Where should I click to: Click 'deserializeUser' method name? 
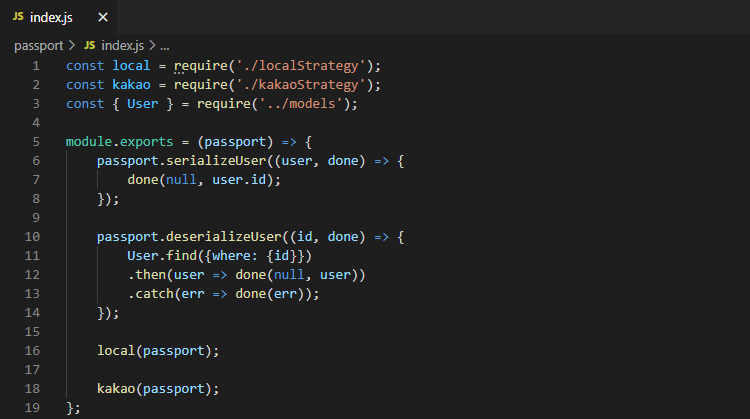point(223,237)
